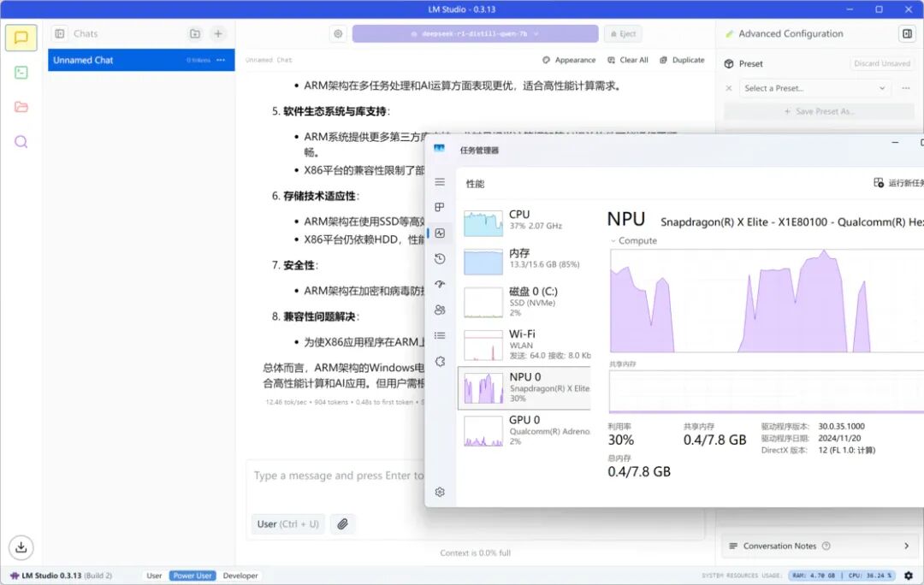Open the User role selector button

(x=288, y=523)
